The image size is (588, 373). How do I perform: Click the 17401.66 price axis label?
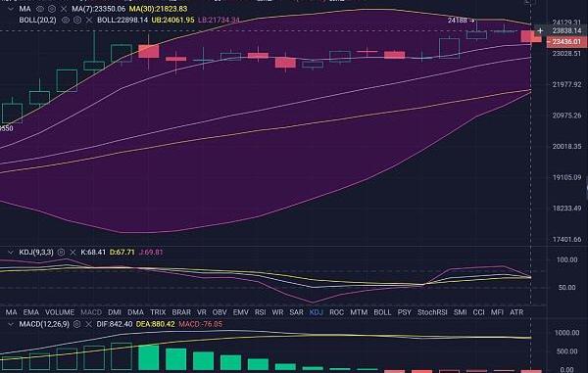[x=566, y=239]
